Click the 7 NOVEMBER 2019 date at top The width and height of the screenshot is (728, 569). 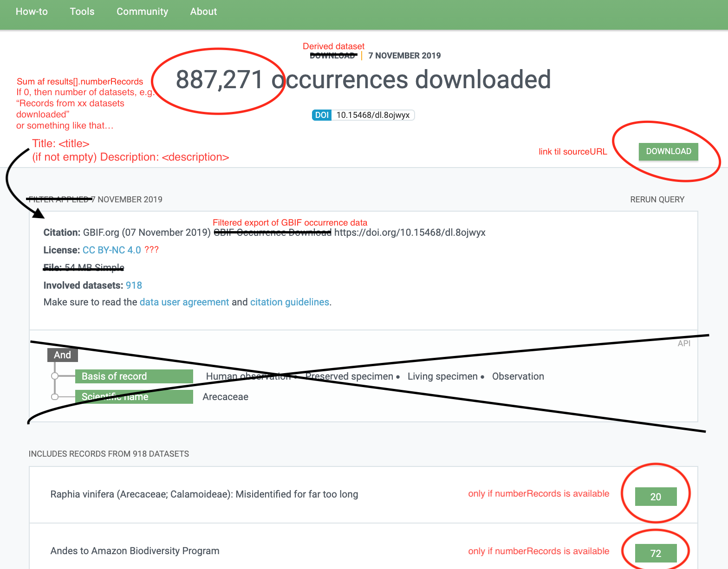point(404,56)
